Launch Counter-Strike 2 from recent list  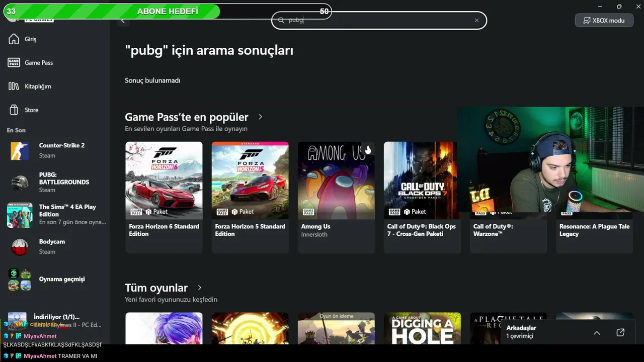55,150
